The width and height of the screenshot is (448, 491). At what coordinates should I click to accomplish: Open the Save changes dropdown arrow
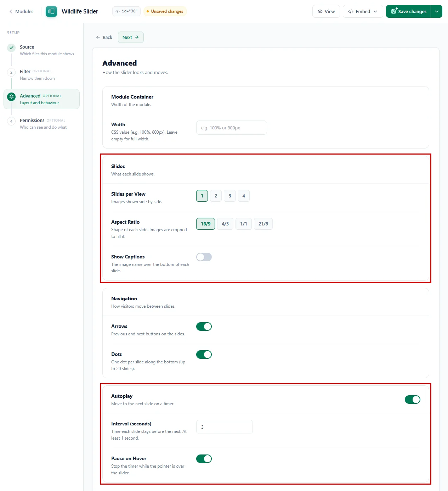point(437,11)
